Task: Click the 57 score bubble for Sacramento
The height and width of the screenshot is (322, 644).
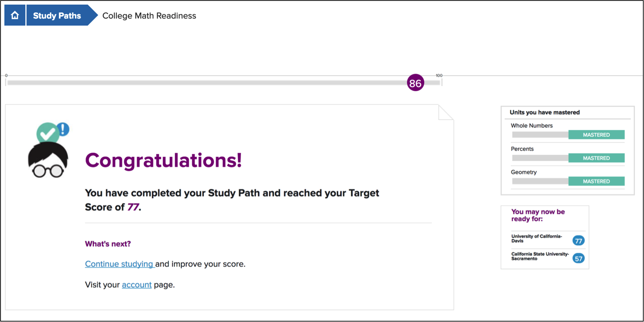Action: tap(579, 259)
